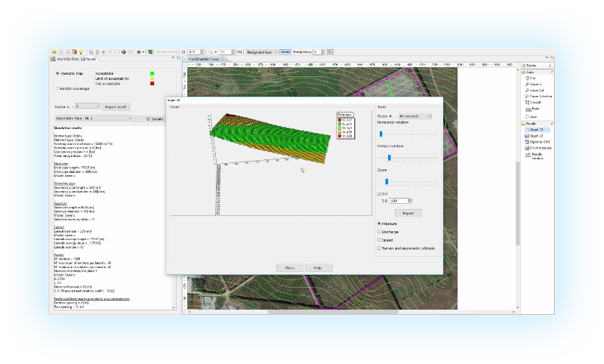Click the Help button in dialog

tap(318, 267)
